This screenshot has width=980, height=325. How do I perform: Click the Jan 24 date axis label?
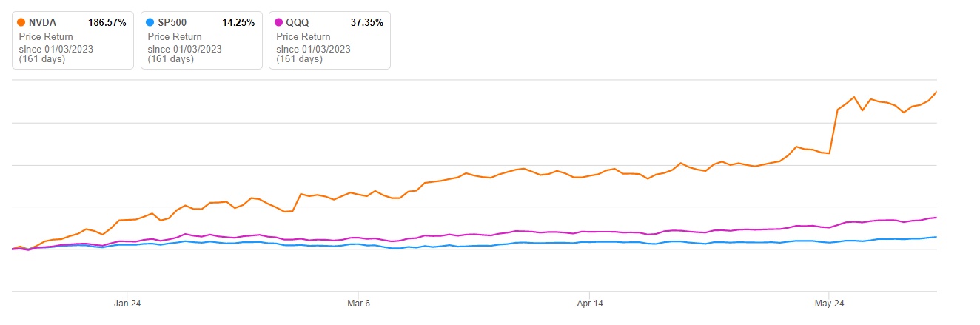(x=127, y=303)
